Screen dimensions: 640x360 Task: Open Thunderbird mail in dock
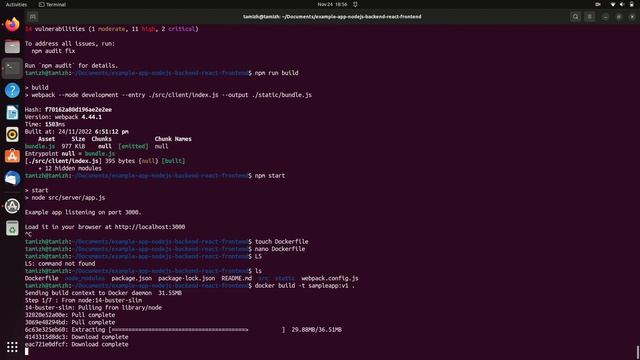[12, 178]
